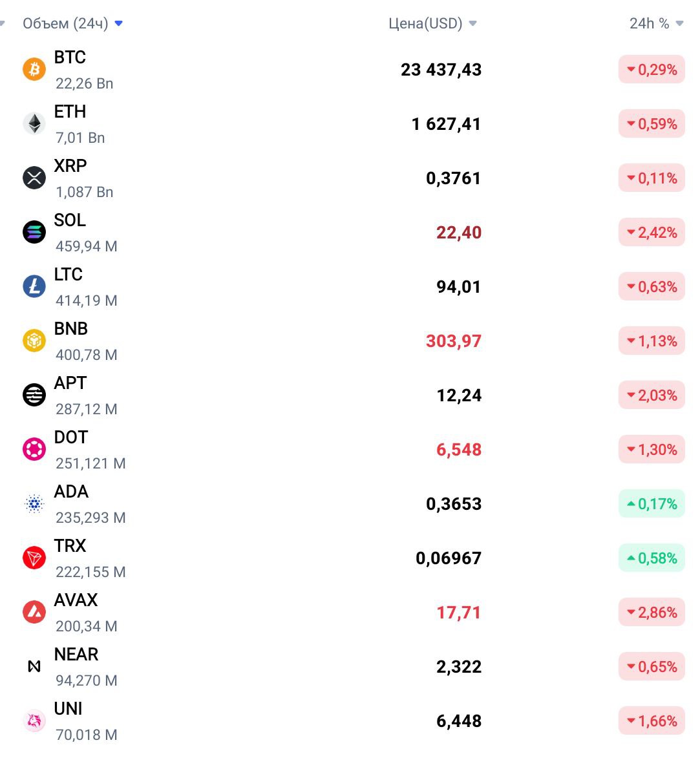Open the NEAR row by its name

76,654
